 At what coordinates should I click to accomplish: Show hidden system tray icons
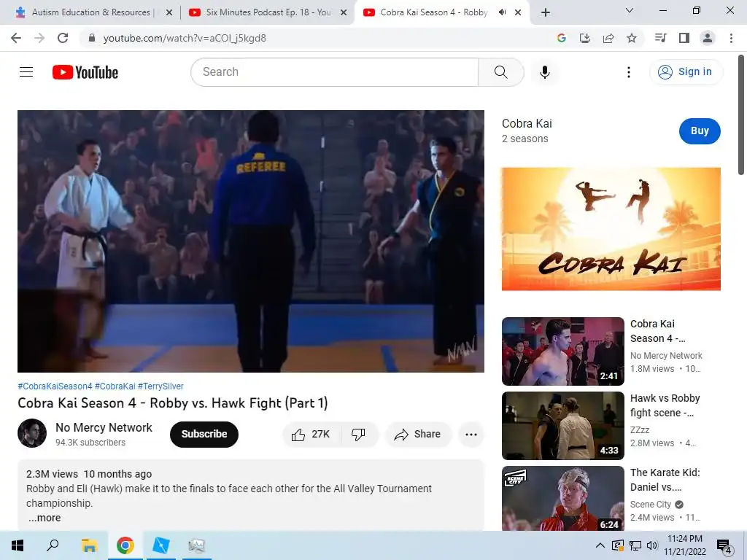[x=600, y=545]
